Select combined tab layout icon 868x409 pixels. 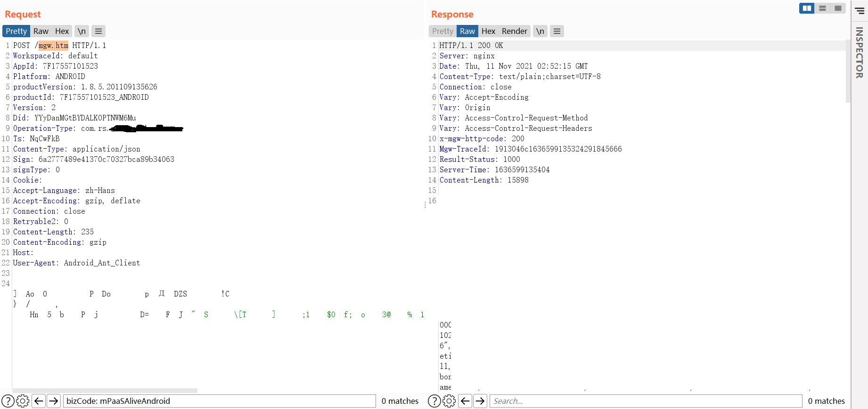click(x=838, y=8)
